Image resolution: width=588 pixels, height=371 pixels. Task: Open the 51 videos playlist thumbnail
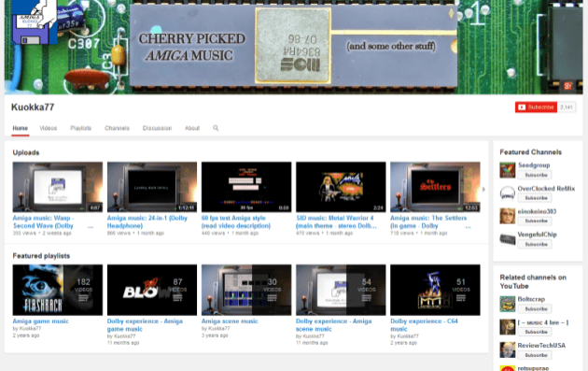tap(435, 290)
